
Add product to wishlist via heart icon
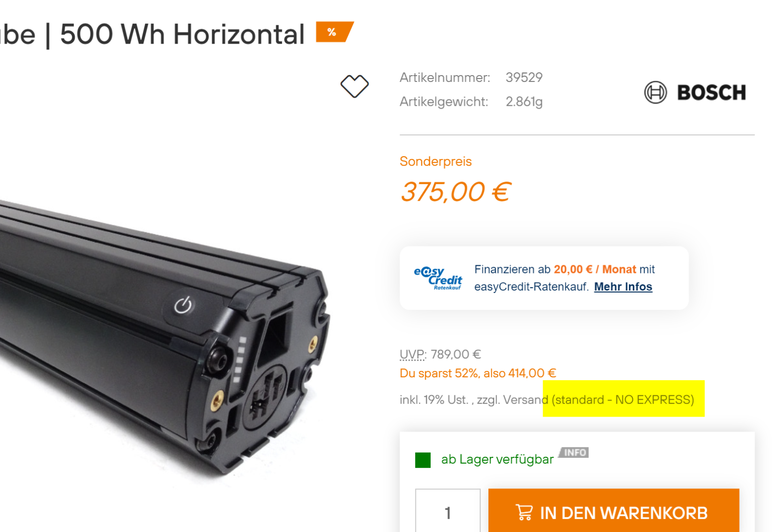pyautogui.click(x=355, y=86)
